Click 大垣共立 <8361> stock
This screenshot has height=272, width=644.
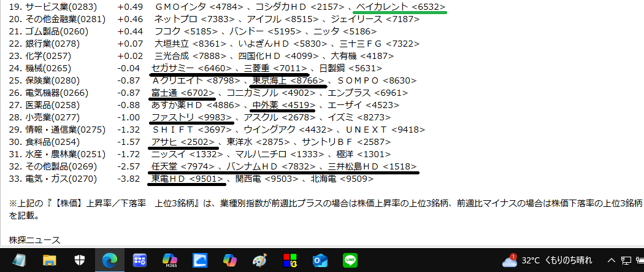191,44
